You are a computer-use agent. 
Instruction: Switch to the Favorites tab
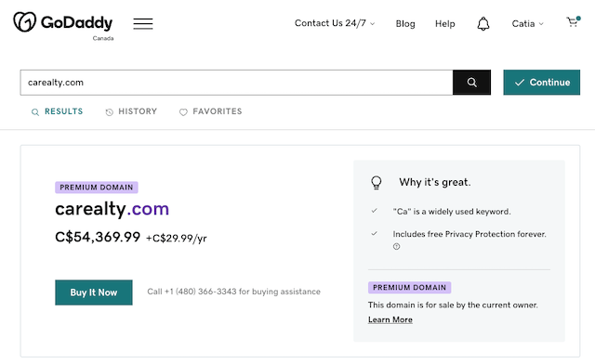(211, 111)
